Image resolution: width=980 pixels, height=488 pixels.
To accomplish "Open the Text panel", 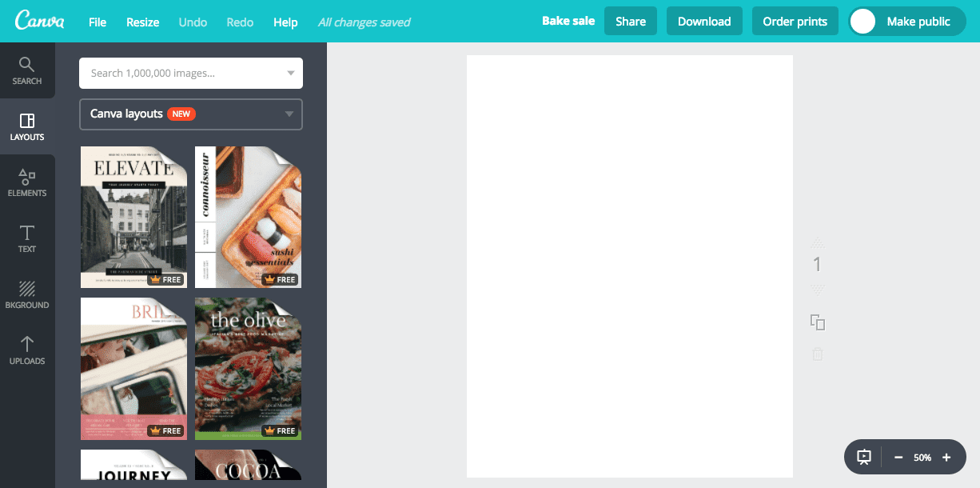I will (x=27, y=238).
